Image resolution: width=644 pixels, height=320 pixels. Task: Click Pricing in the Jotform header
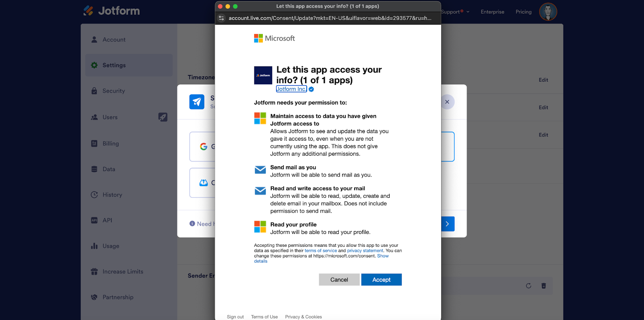[524, 12]
